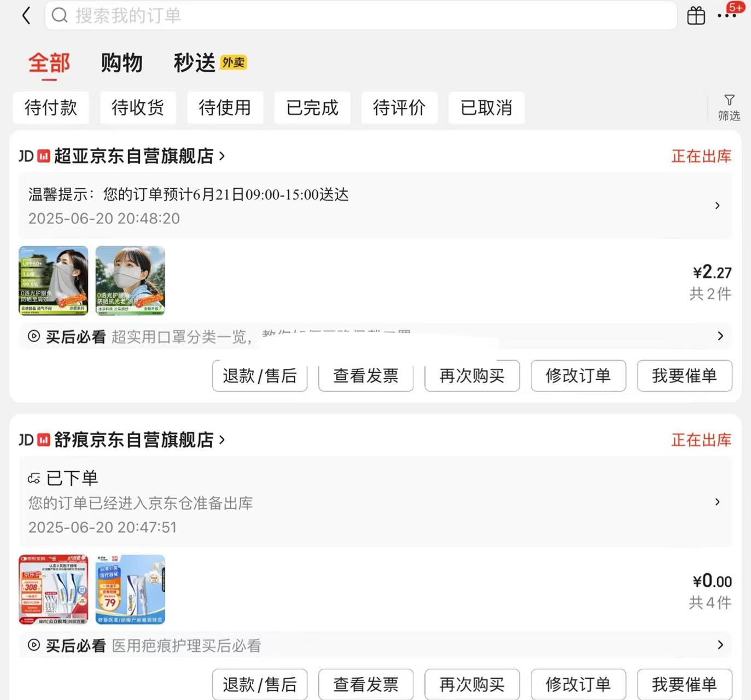
Task: Expand the 温馨提示 delivery notice chevron
Action: [x=718, y=205]
